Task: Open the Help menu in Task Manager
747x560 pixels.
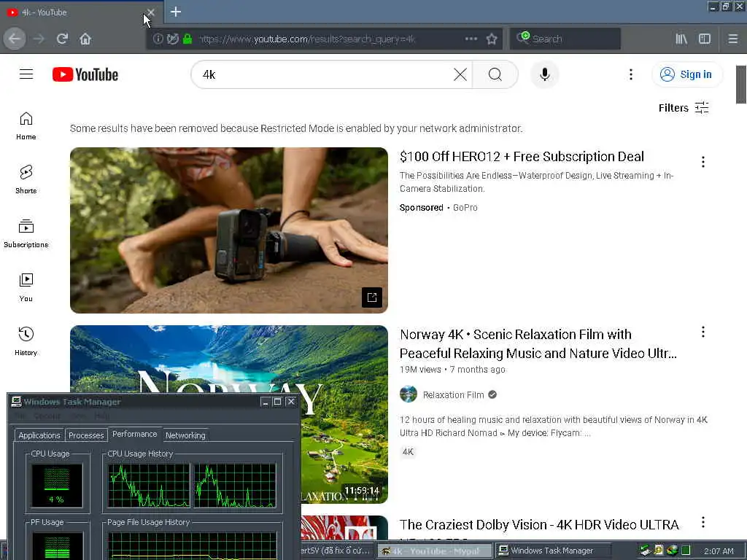Action: (x=102, y=416)
